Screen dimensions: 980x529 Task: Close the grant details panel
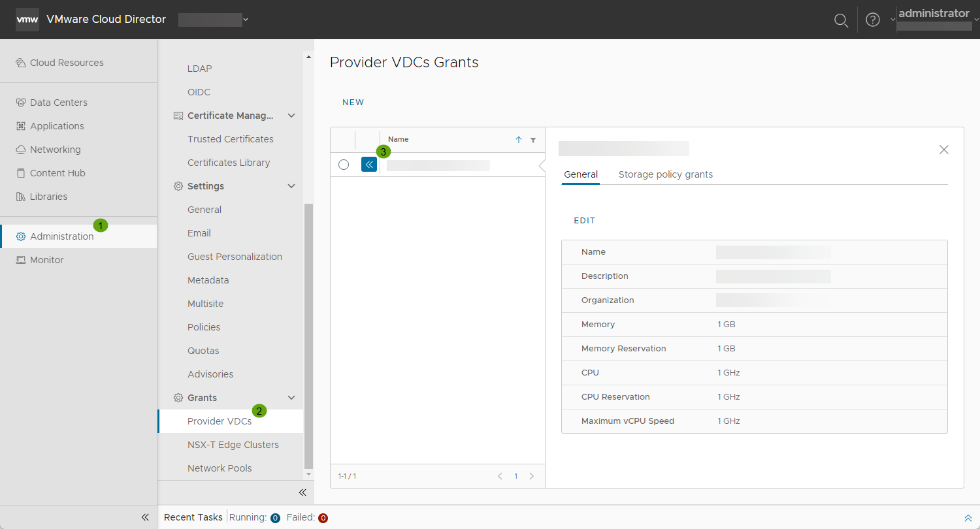click(x=944, y=150)
